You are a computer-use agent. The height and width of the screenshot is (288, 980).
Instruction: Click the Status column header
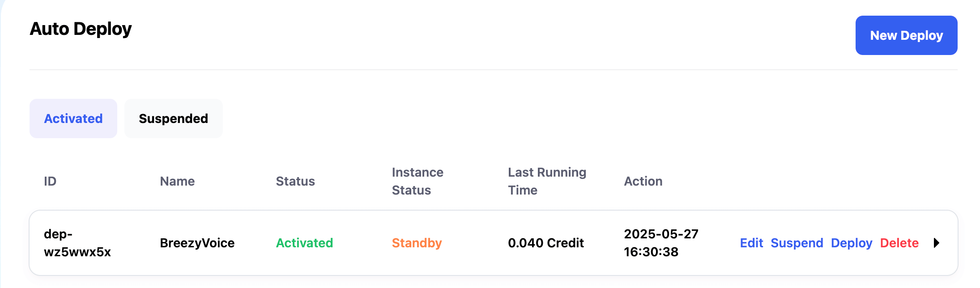[295, 181]
